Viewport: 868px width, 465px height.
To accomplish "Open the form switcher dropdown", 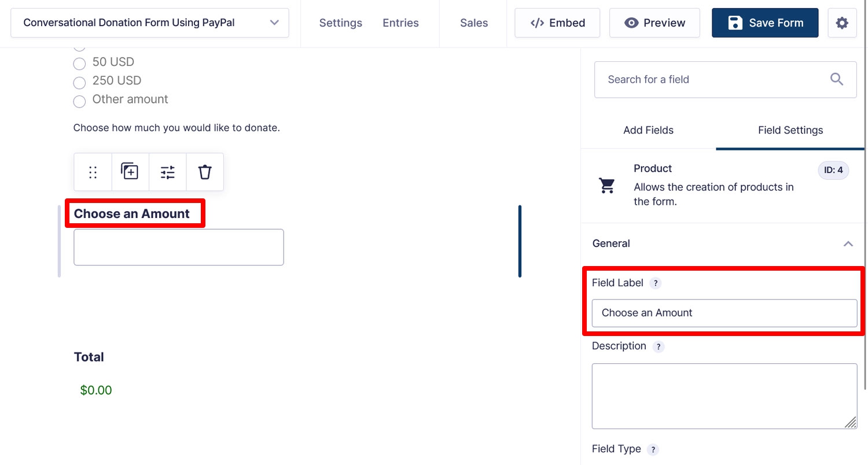I will click(x=150, y=23).
